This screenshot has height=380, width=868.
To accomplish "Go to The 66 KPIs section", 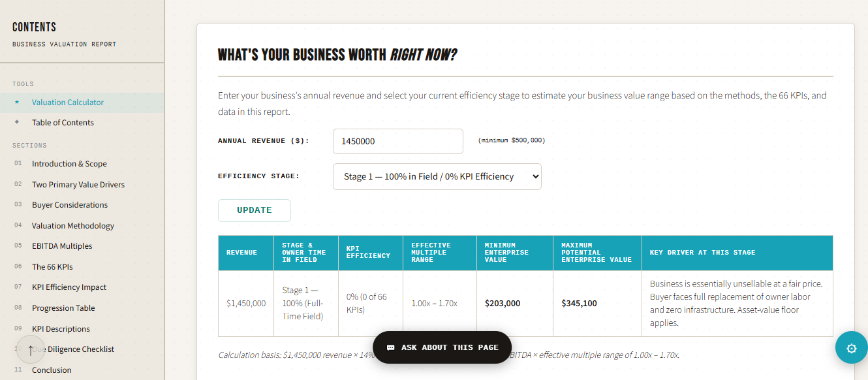I will [52, 267].
